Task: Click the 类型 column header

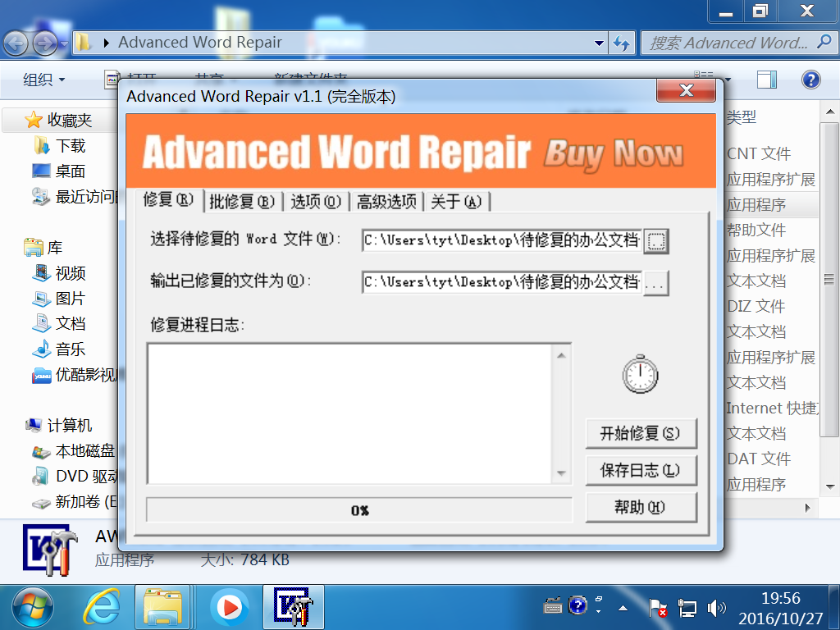Action: (742, 116)
